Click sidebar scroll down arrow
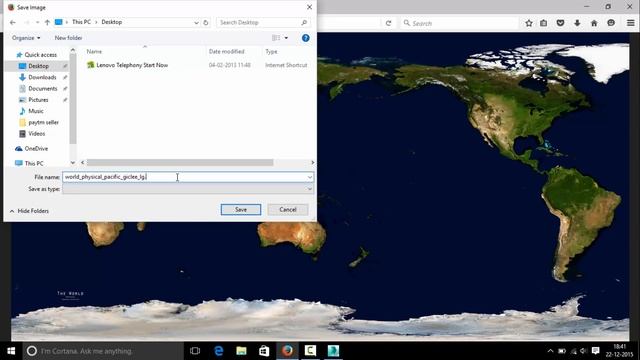 coord(73,162)
